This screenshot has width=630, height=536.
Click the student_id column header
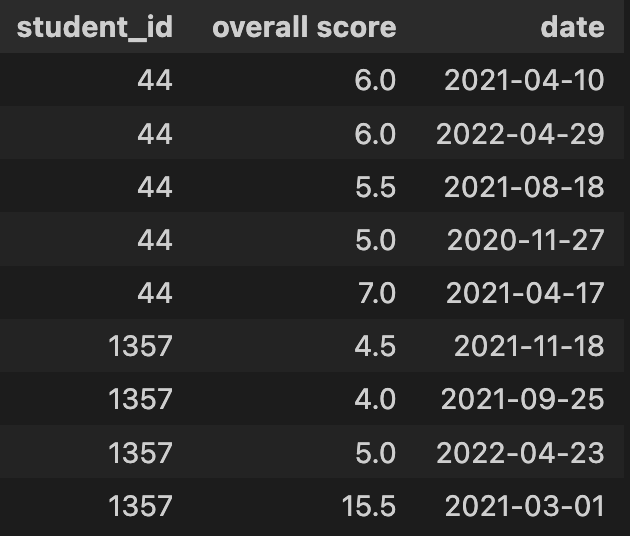95,27
